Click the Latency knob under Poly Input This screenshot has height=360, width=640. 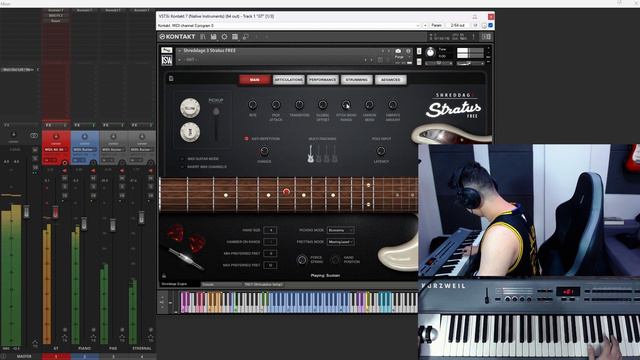(380, 151)
